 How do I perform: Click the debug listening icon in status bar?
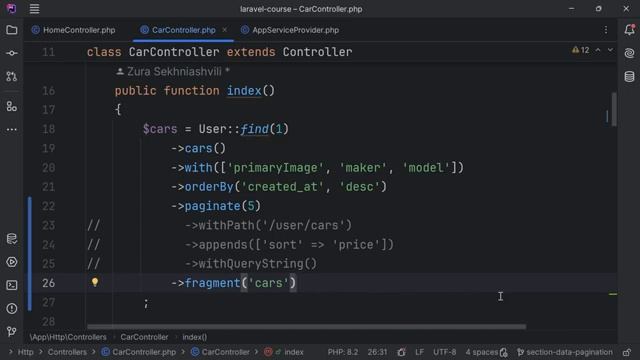401,352
